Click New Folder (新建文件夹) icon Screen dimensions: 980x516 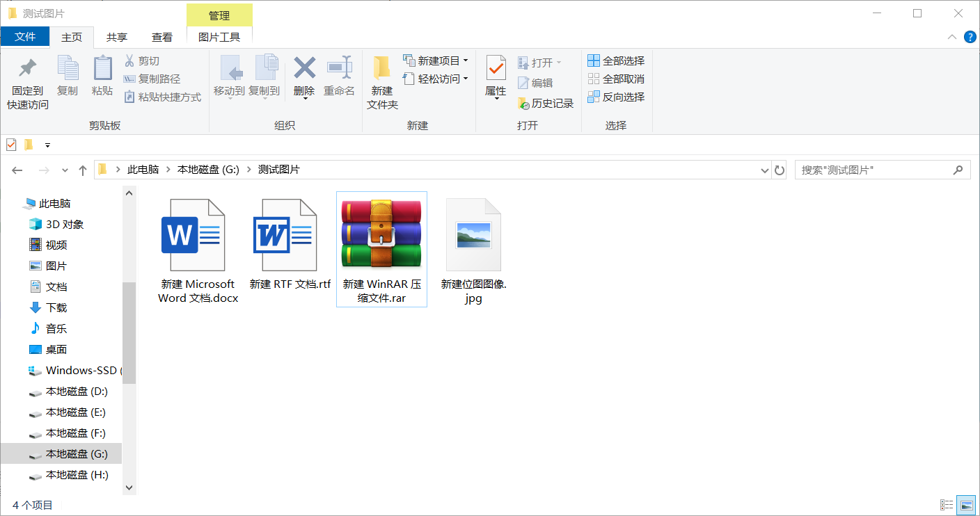tap(381, 68)
